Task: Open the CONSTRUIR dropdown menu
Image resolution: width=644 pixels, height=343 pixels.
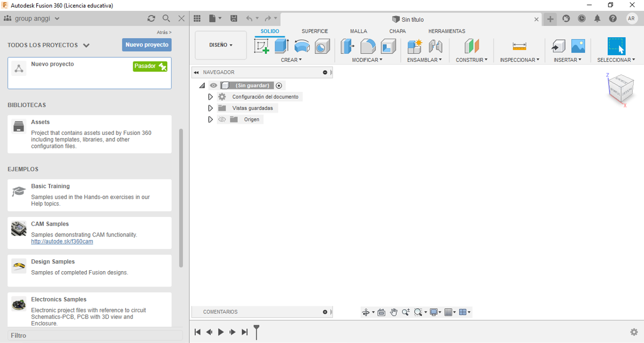Action: 472,60
